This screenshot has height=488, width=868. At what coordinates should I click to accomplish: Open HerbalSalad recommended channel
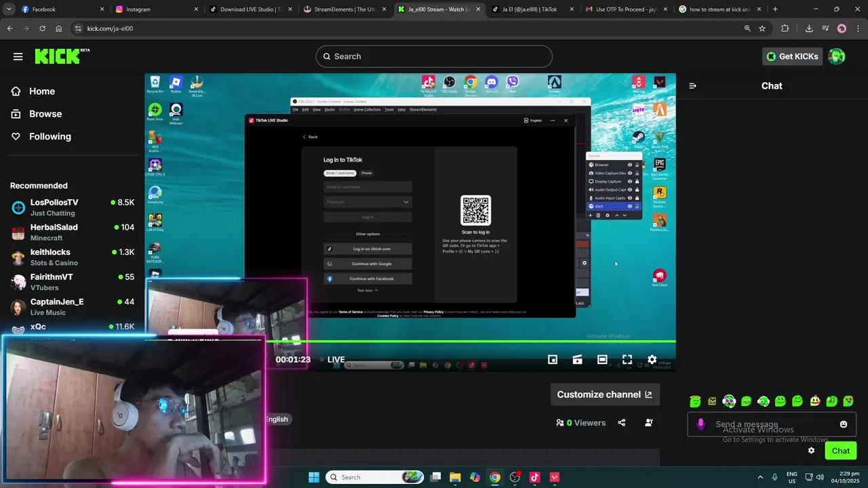pyautogui.click(x=72, y=232)
